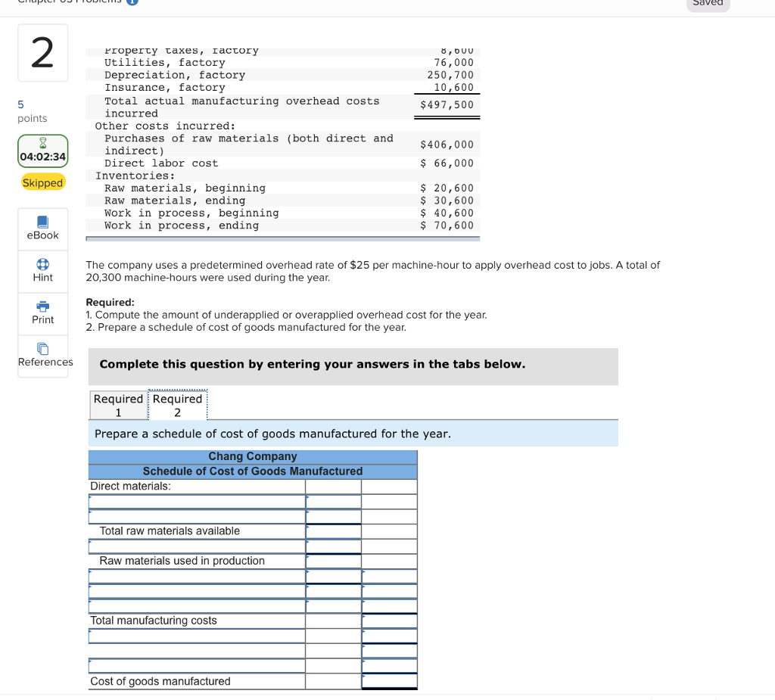Open label dropdown just above Total manufacturing costs
Screen dimensions: 775x700
[x=197, y=605]
